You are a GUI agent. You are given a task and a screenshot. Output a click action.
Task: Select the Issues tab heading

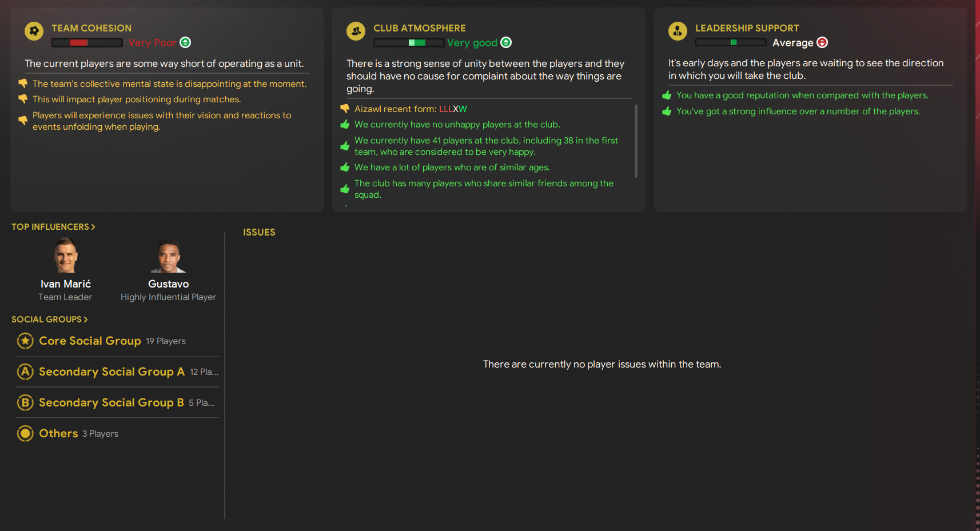pos(259,232)
